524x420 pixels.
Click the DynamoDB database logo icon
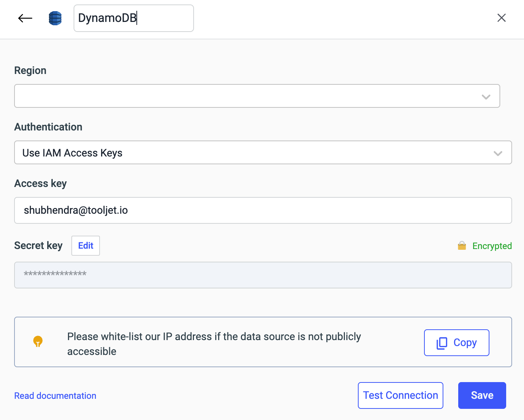click(55, 18)
